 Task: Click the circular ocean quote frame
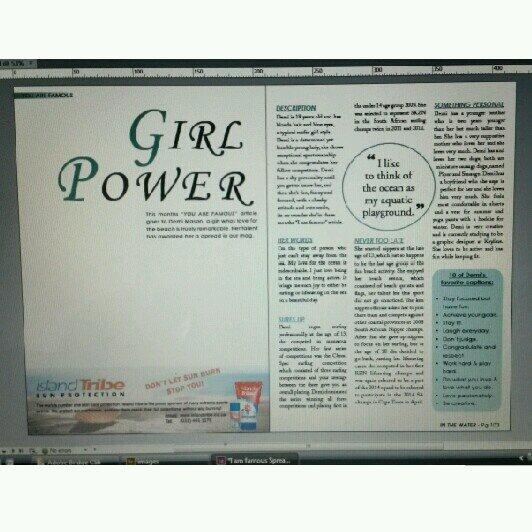tap(389, 187)
